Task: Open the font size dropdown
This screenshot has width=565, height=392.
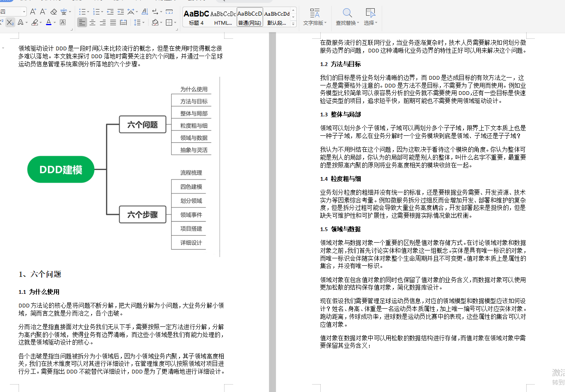Action: pos(24,12)
